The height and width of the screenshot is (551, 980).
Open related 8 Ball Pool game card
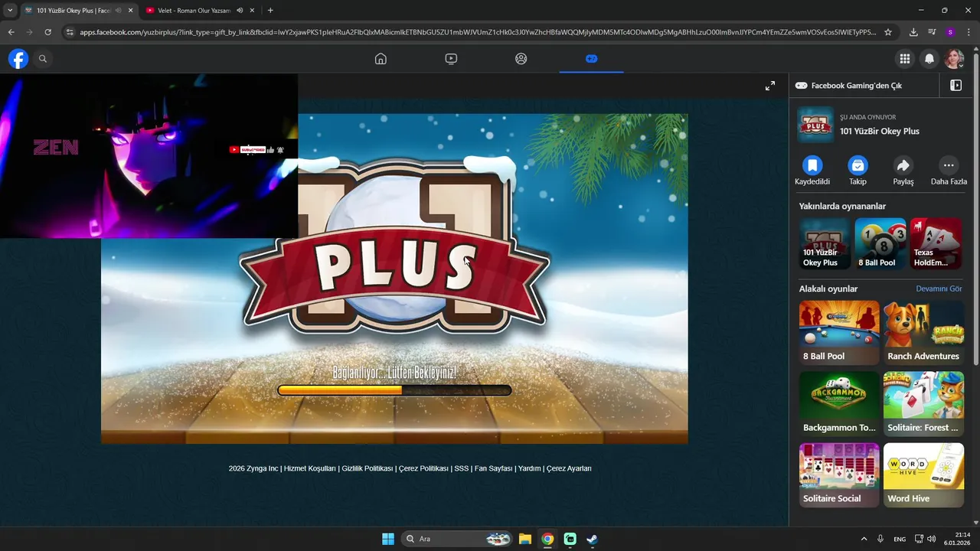click(x=839, y=333)
